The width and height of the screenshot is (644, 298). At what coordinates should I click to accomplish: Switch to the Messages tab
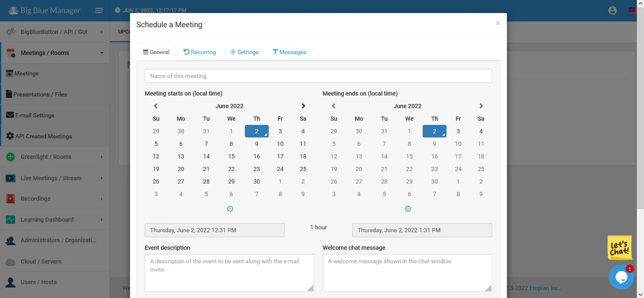[289, 52]
